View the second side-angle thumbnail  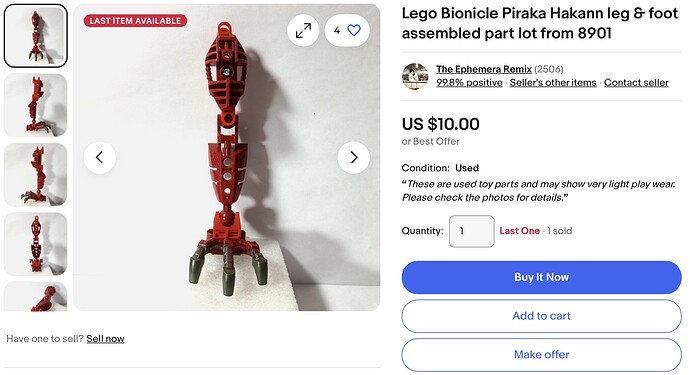[36, 105]
